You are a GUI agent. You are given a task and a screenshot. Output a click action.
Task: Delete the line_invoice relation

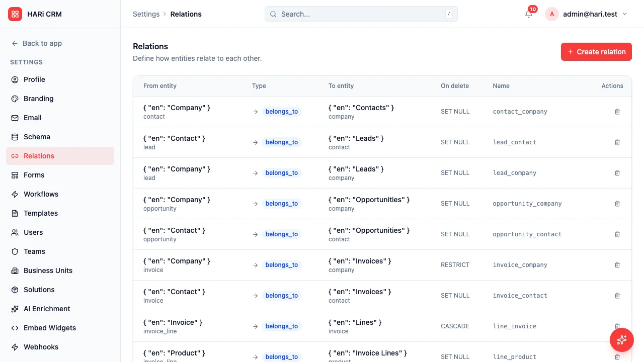617,326
